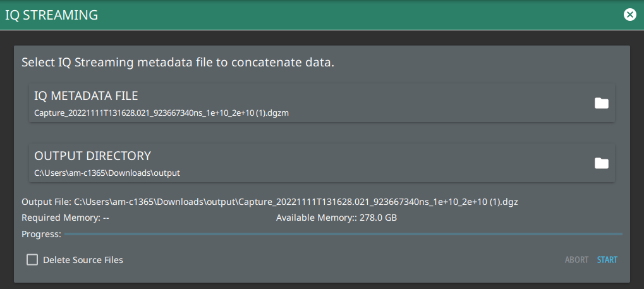Enable the Delete Source Files checkbox
Image resolution: width=644 pixels, height=289 pixels.
point(32,260)
